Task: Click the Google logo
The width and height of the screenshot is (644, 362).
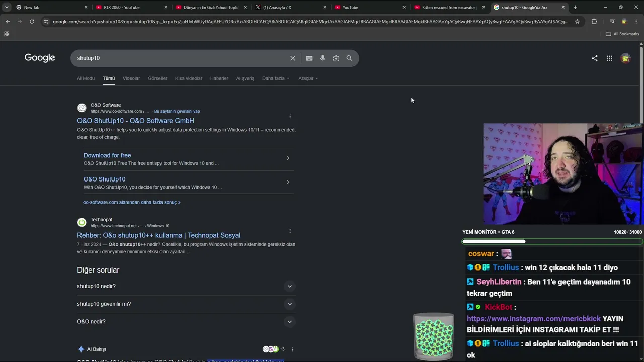Action: [x=40, y=58]
